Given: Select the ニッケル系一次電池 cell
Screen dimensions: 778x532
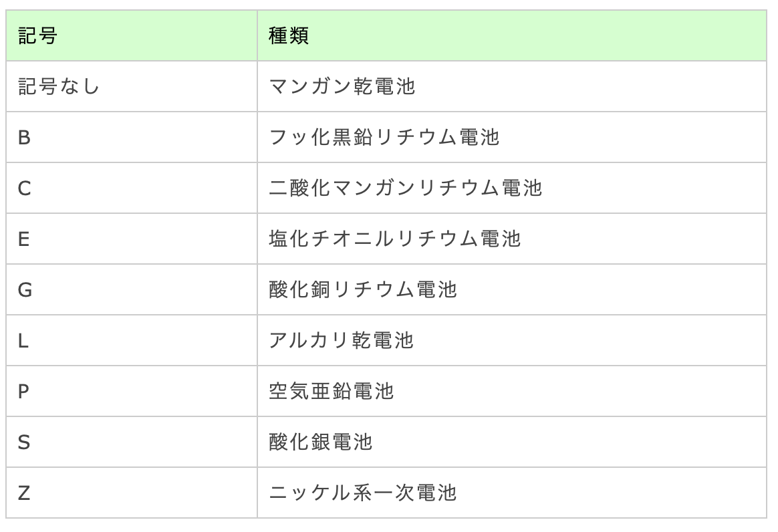Looking at the screenshot, I should click(x=363, y=493).
